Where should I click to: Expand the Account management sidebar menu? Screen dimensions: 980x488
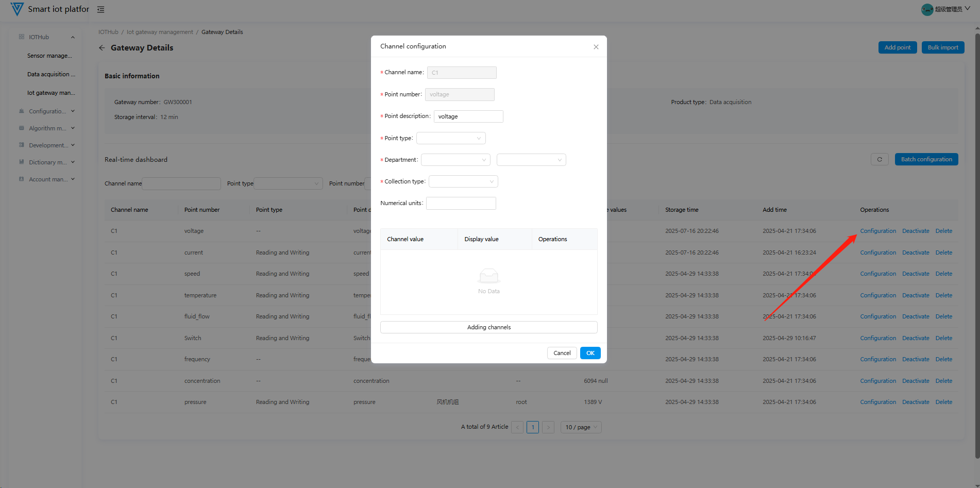73,179
